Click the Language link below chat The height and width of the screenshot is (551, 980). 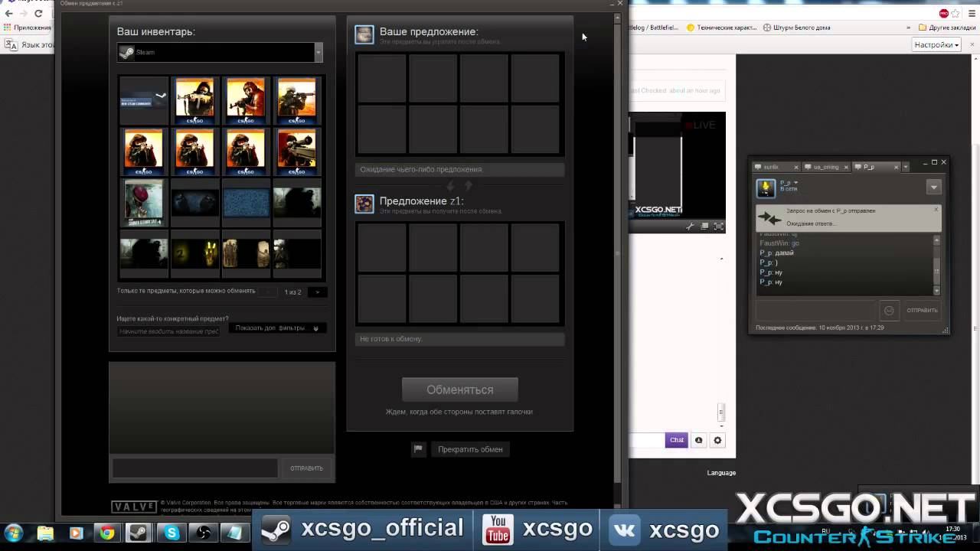[x=721, y=473]
